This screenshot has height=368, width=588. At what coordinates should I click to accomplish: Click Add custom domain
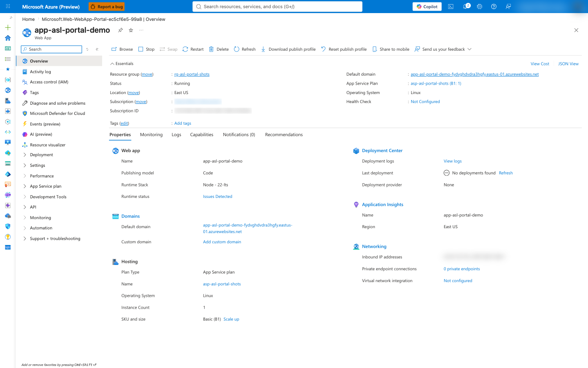coord(222,242)
